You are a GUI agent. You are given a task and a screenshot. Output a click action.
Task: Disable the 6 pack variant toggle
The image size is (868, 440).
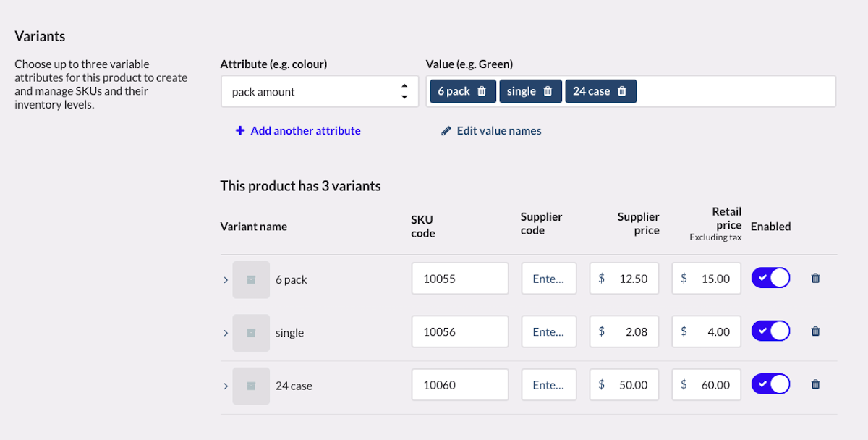pos(770,278)
